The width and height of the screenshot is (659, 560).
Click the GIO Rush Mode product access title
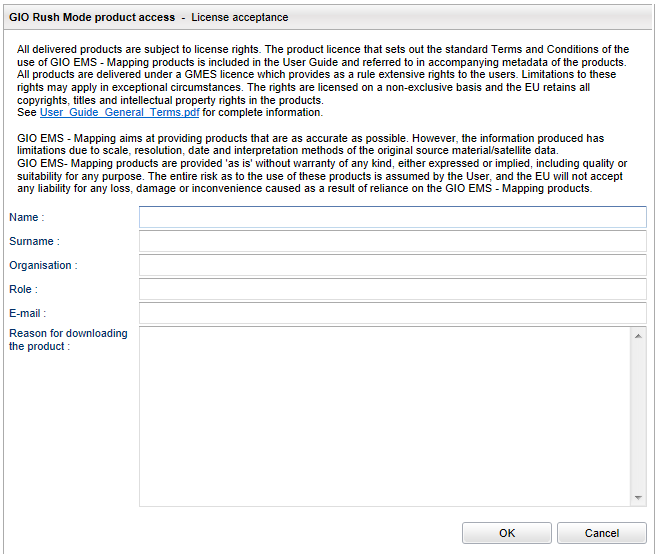point(92,17)
